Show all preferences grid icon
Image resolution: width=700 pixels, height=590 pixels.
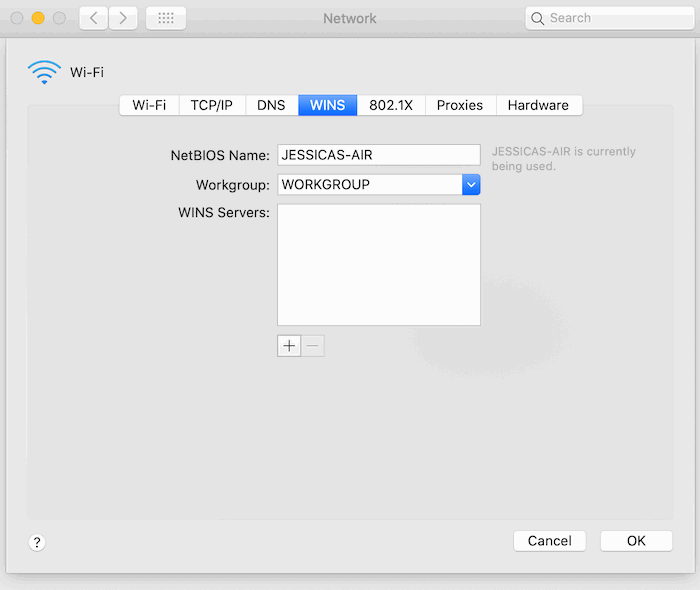(x=166, y=18)
